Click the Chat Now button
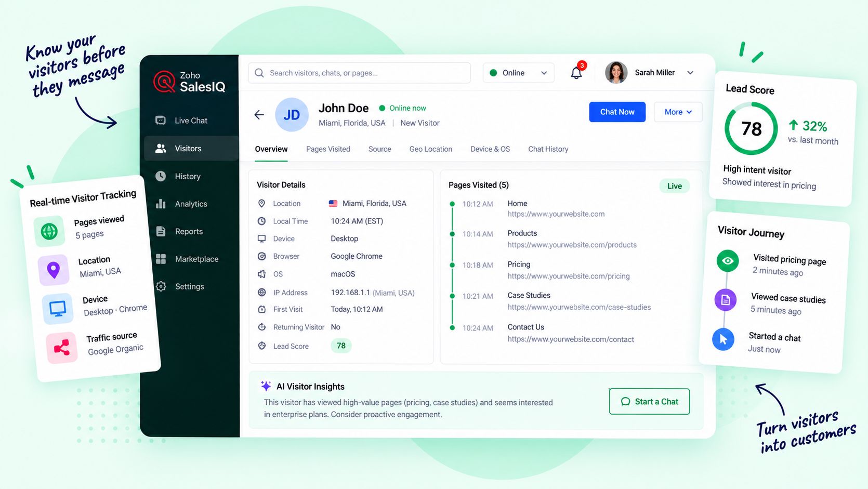The height and width of the screenshot is (489, 868). (x=617, y=112)
